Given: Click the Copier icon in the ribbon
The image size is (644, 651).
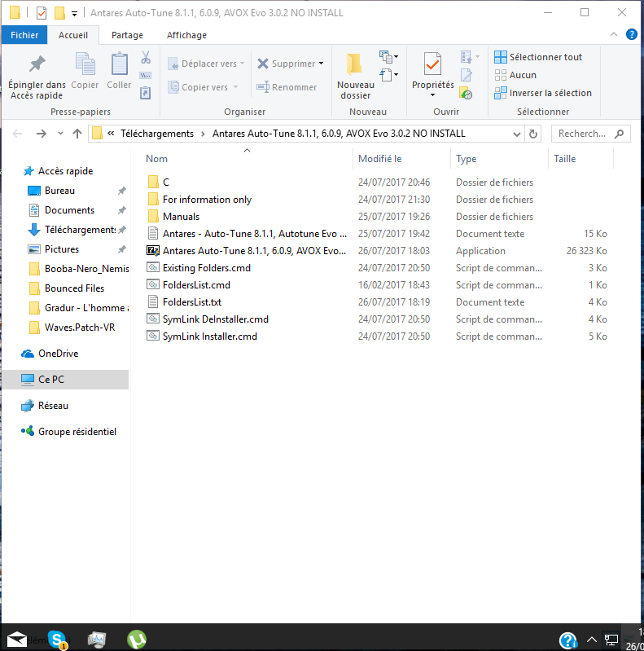Looking at the screenshot, I should coord(85,64).
